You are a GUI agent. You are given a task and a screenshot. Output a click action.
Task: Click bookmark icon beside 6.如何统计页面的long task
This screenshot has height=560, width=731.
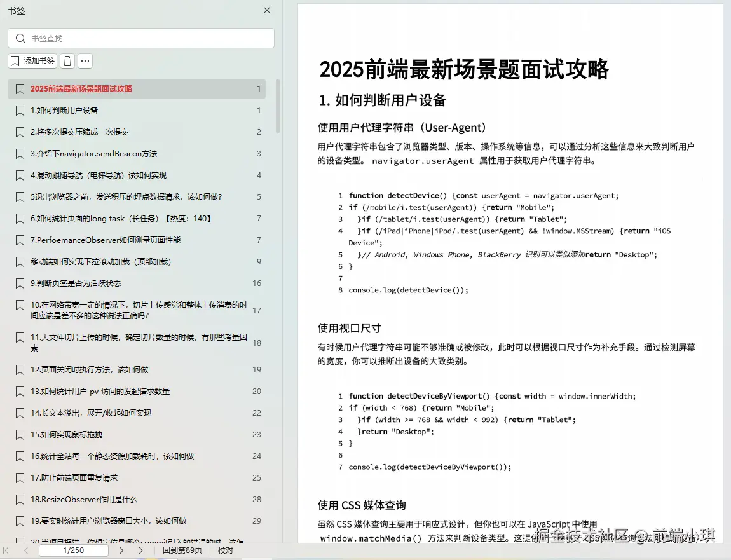[20, 218]
